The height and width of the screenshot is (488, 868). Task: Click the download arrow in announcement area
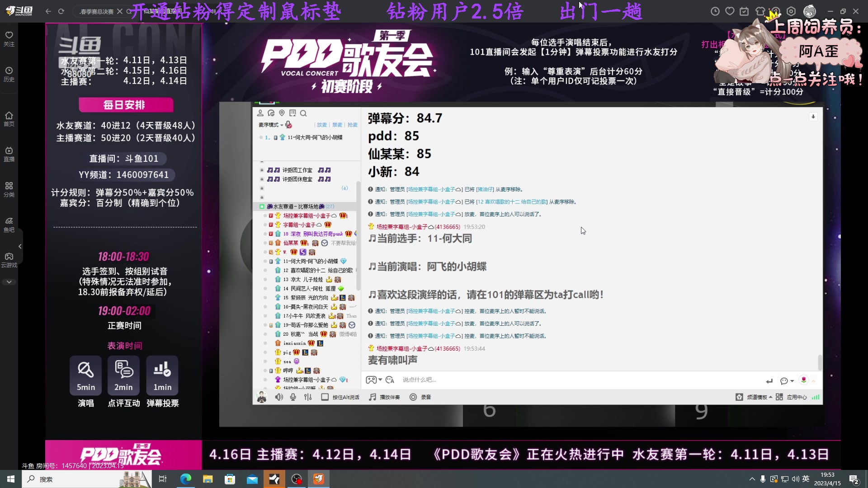tap(813, 117)
